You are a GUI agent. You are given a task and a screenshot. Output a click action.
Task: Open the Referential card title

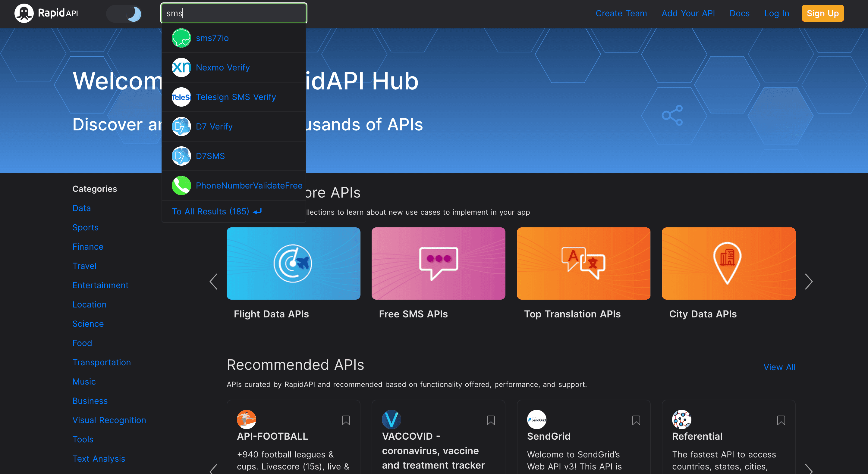697,436
